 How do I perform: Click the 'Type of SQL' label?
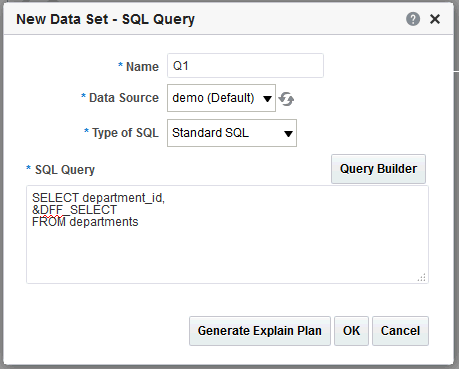pyautogui.click(x=125, y=133)
